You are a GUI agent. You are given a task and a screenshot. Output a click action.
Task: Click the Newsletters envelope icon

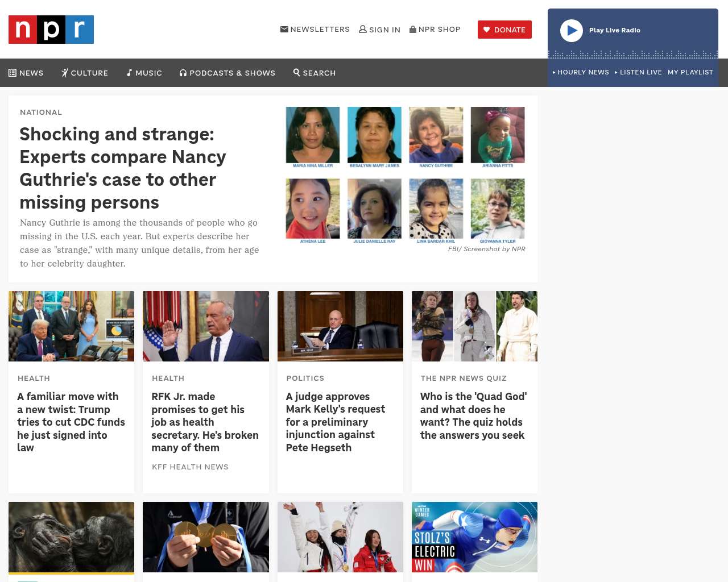(x=284, y=29)
